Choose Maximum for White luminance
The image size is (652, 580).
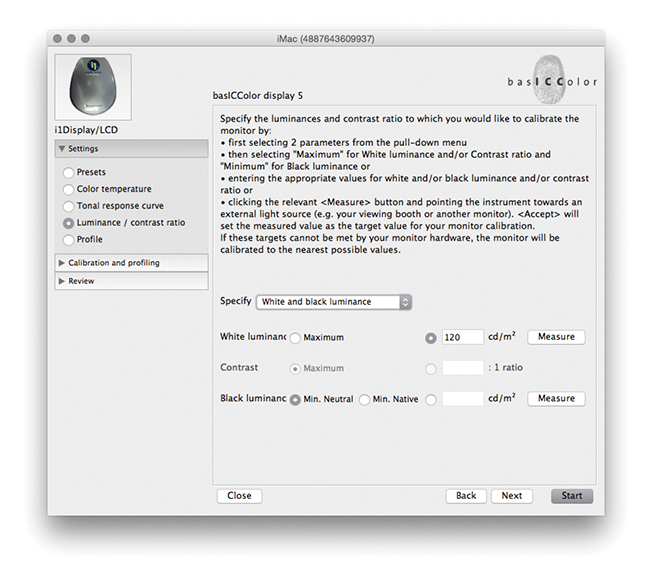coord(295,338)
